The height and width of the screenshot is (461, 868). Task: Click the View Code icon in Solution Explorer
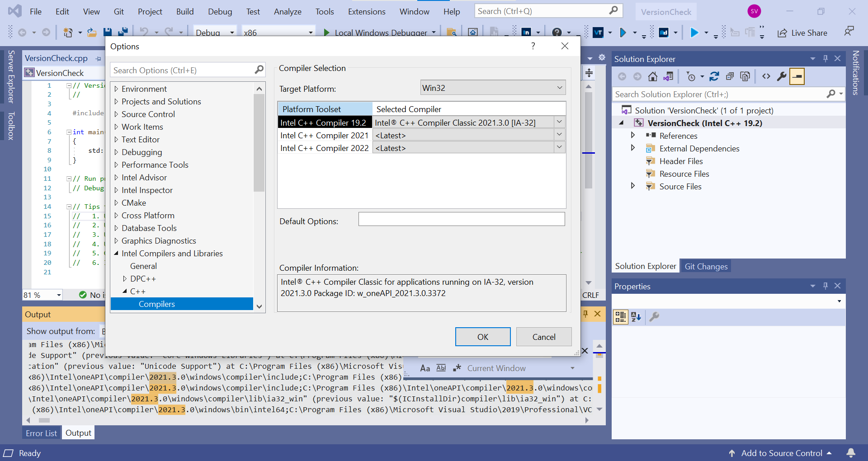click(x=766, y=76)
